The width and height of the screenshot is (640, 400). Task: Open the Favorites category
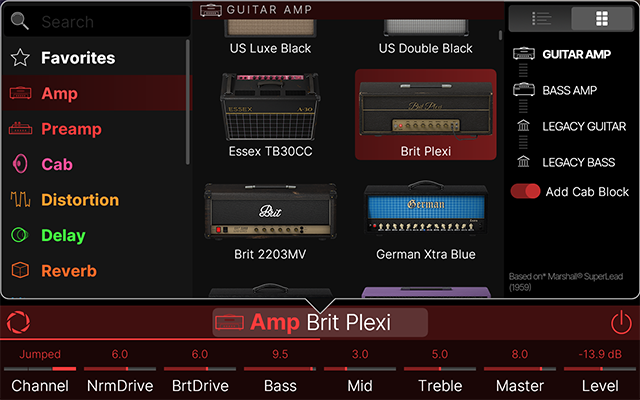point(96,58)
